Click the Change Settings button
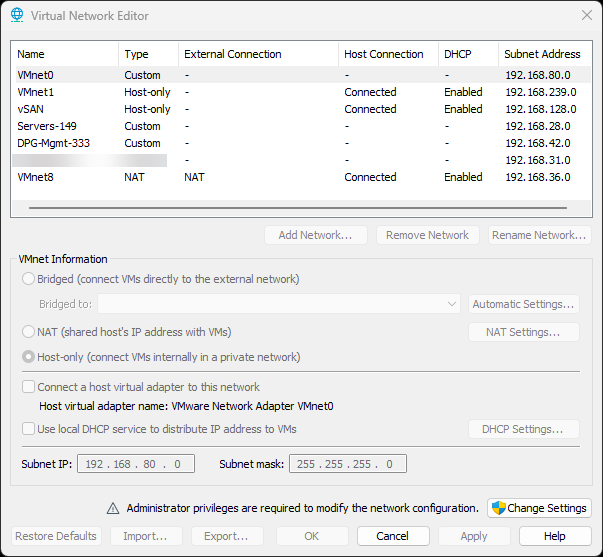The height and width of the screenshot is (557, 603). click(539, 508)
